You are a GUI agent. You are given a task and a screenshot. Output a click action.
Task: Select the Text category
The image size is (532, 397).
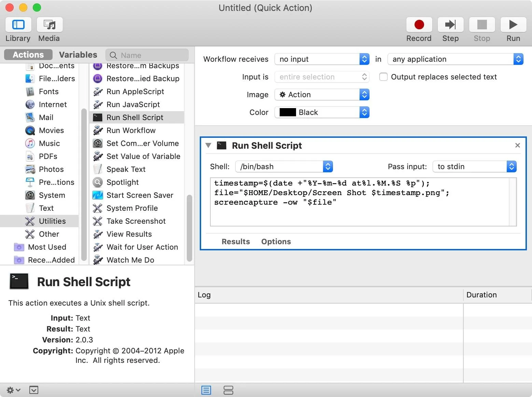pyautogui.click(x=40, y=208)
